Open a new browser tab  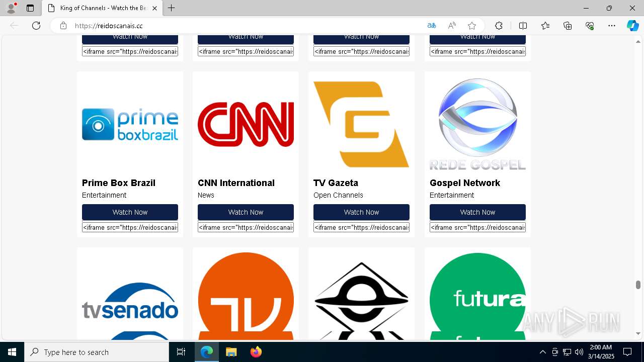(172, 8)
